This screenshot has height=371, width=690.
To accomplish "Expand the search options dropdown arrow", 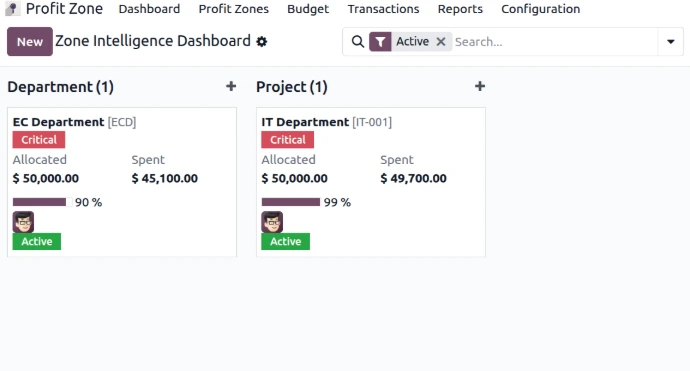I will (x=671, y=42).
